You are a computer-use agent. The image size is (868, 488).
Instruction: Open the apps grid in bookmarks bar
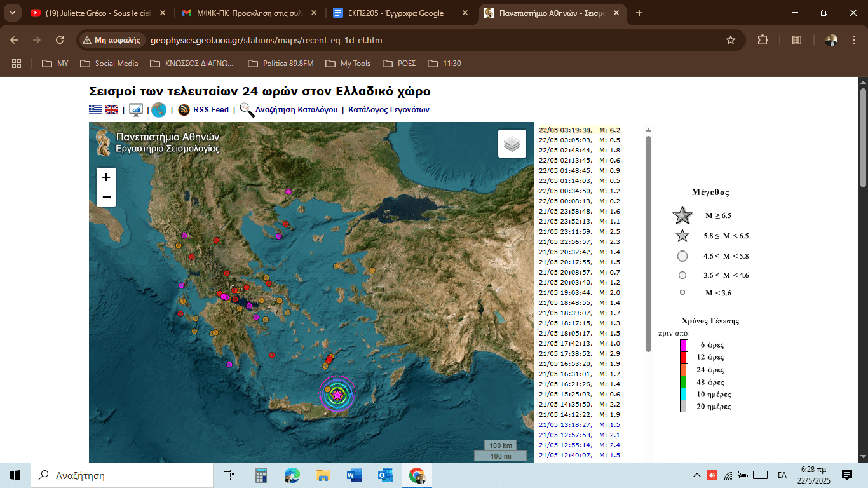click(17, 64)
